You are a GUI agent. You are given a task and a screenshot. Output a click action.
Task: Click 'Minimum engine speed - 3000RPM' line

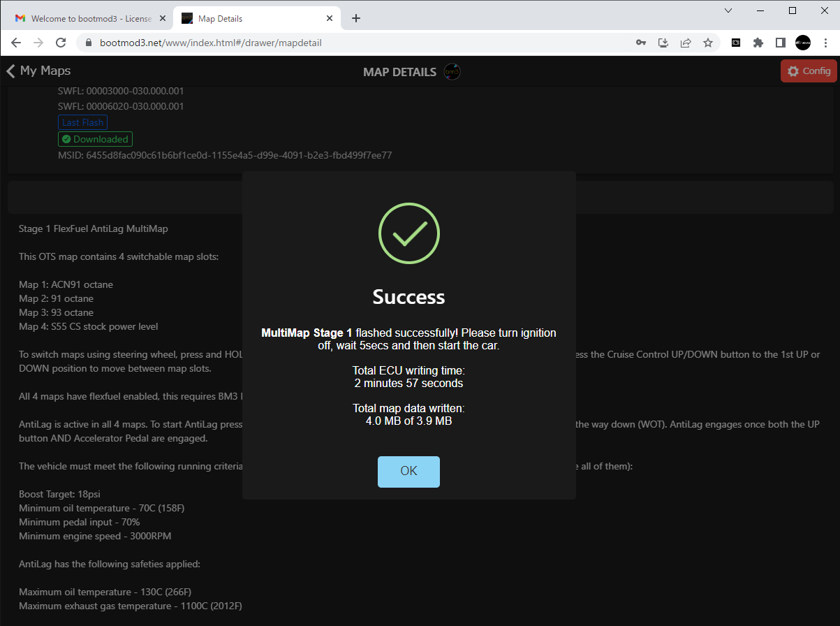[95, 536]
